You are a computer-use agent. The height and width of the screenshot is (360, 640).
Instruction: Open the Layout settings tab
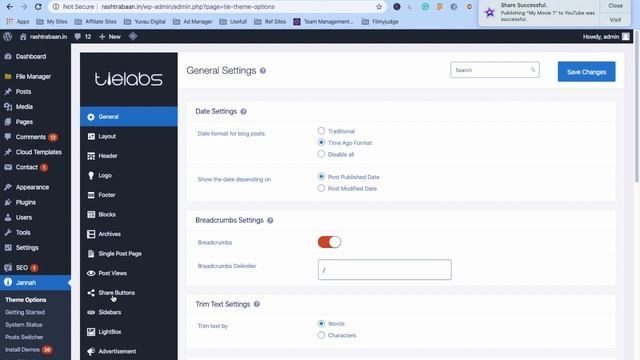coord(129,136)
